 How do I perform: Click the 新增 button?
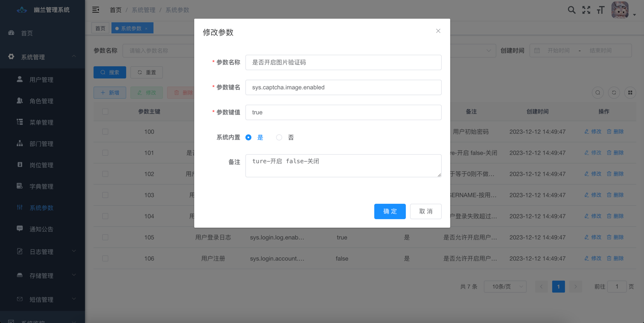click(x=110, y=93)
